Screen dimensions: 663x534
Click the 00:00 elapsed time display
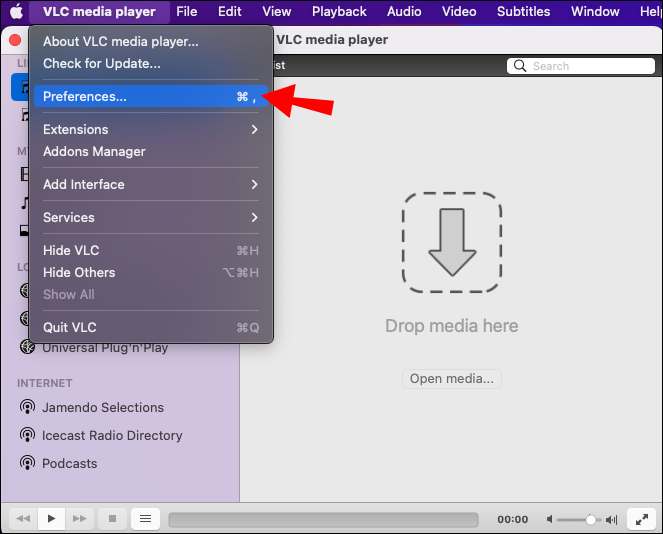(512, 519)
